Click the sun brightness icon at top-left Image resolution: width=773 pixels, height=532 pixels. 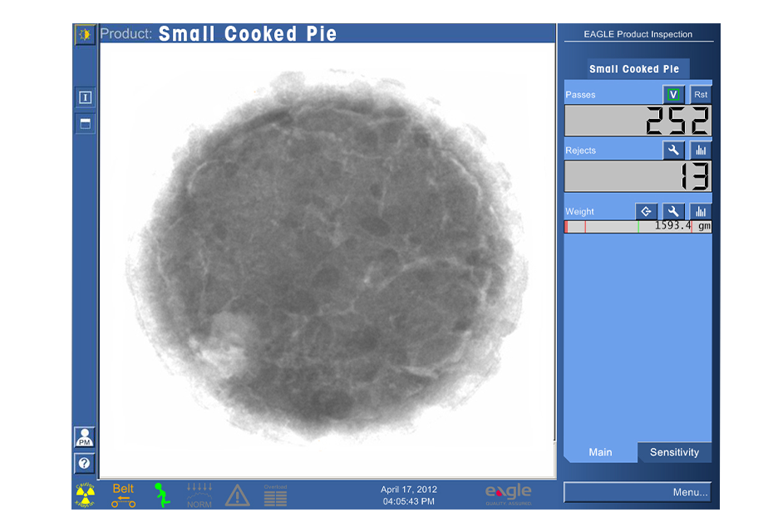point(85,34)
